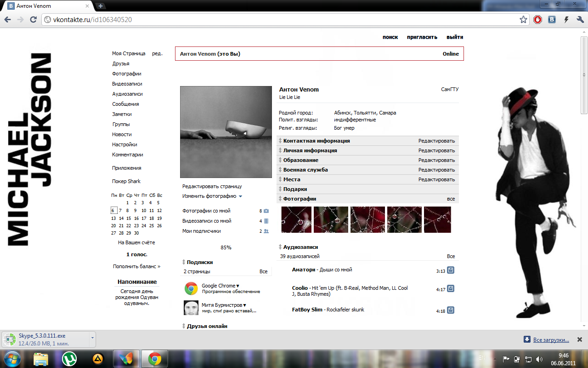Collapse the Образование section
The width and height of the screenshot is (588, 368).
point(280,160)
